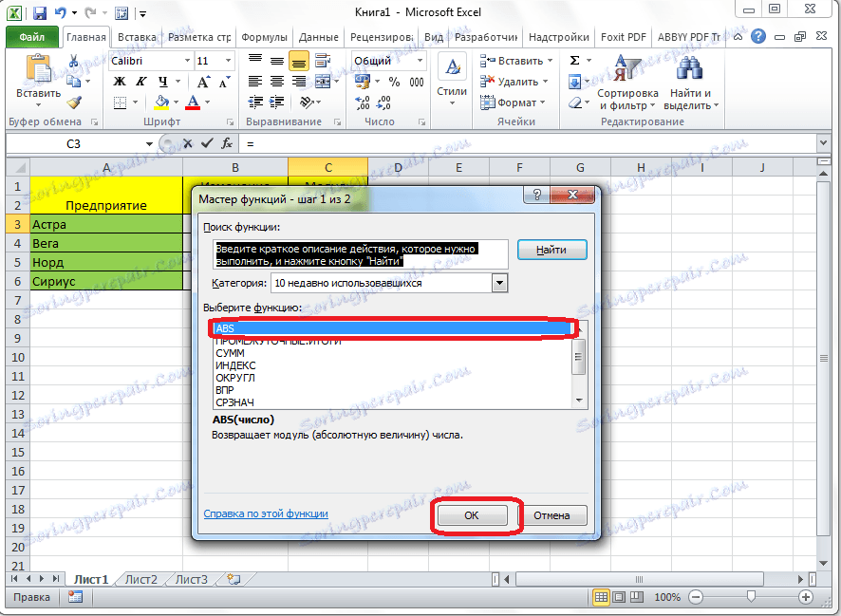Click the Clear eraser icon
The width and height of the screenshot is (841, 616).
(575, 102)
